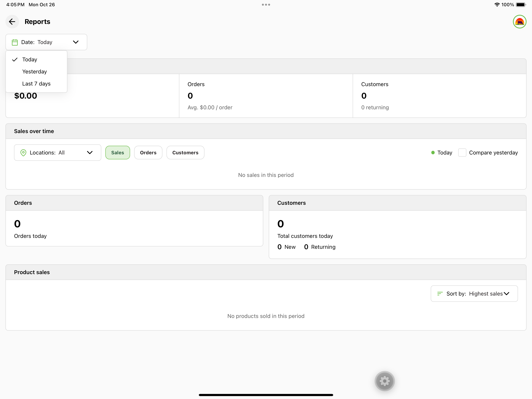Tap the 4:05 PM clock in status bar
This screenshot has width=532, height=399.
(15, 4)
